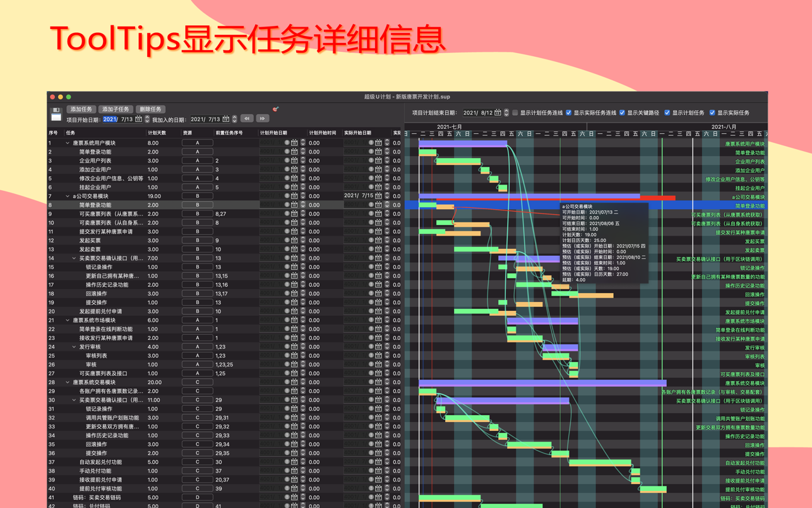Enable 显示计划任务连线 checkbox
The image size is (812, 508).
point(515,112)
